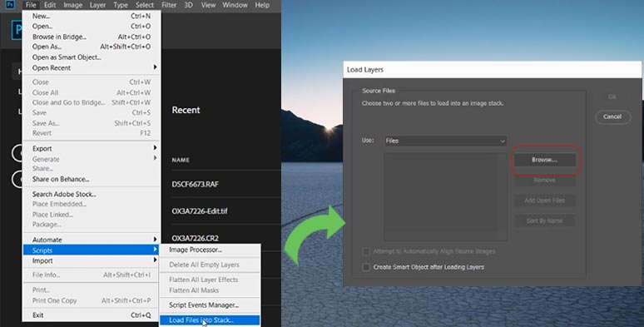Select Browse in Bridge... menu entry
644x327 pixels.
[92, 37]
